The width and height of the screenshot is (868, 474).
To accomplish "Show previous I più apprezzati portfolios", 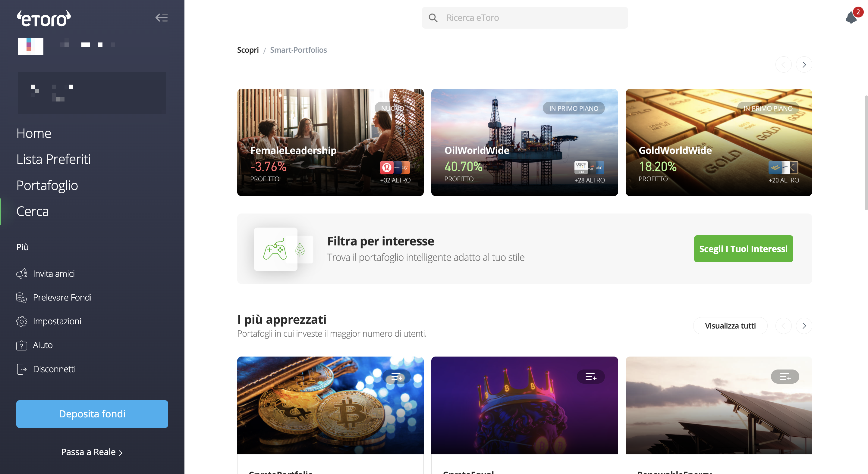I will tap(783, 326).
